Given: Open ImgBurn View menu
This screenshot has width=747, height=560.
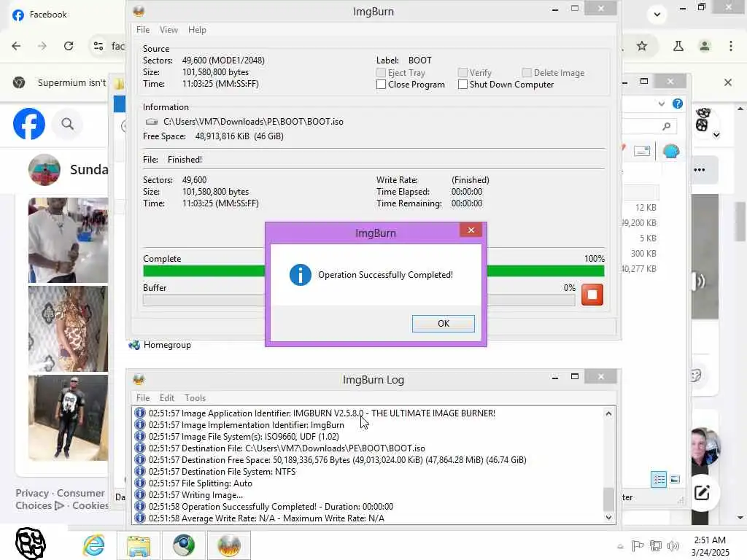Looking at the screenshot, I should point(169,29).
